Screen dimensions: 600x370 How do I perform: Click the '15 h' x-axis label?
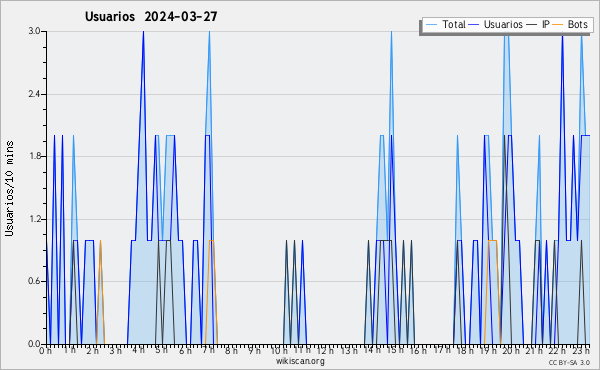[395, 350]
